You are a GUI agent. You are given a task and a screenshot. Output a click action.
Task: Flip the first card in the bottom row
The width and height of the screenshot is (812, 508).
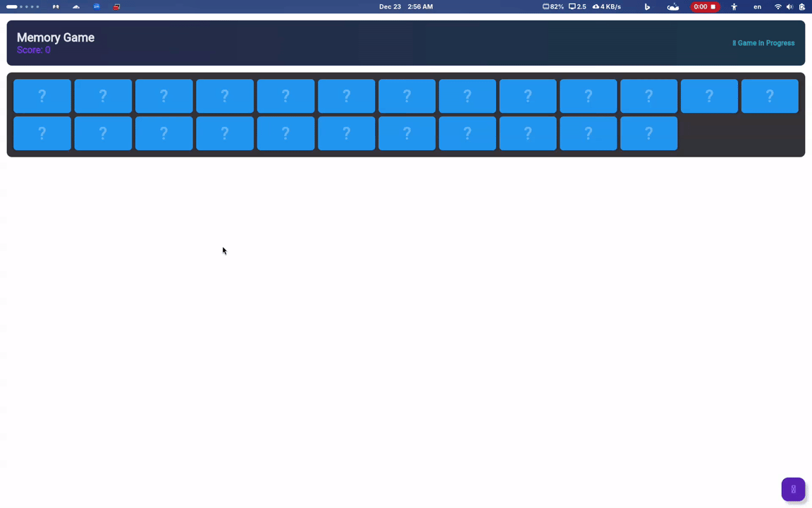(x=42, y=133)
